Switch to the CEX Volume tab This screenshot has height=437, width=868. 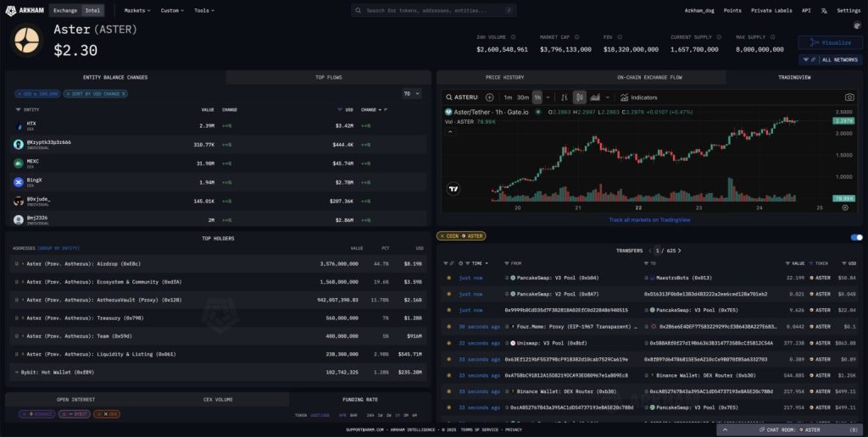point(218,400)
